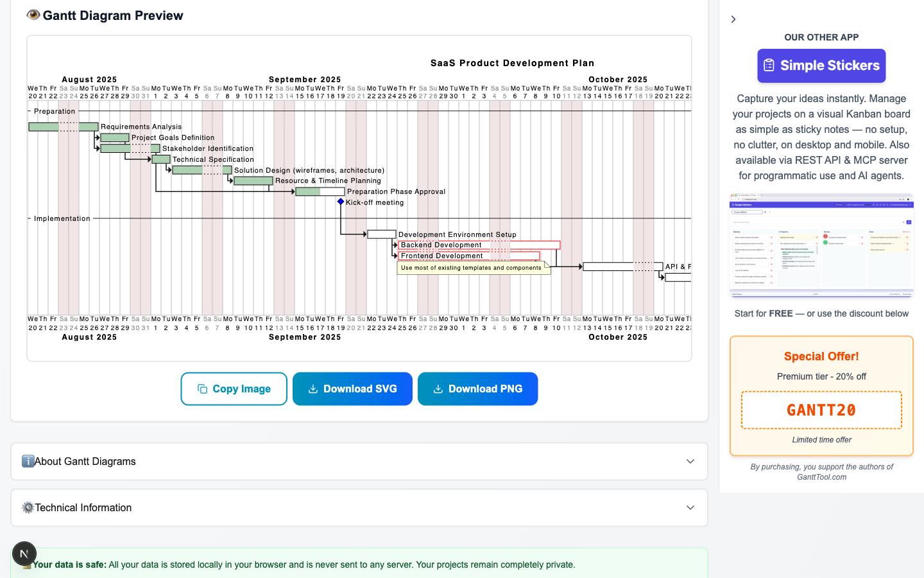Click the download icon on Download SVG
The image size is (924, 578).
[x=313, y=389]
